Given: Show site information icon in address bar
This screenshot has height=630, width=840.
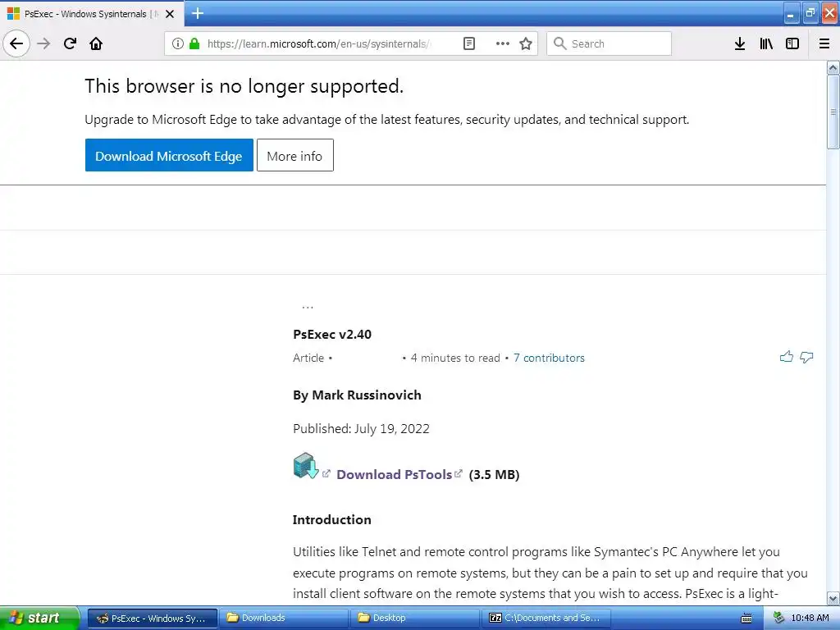Looking at the screenshot, I should click(x=178, y=43).
